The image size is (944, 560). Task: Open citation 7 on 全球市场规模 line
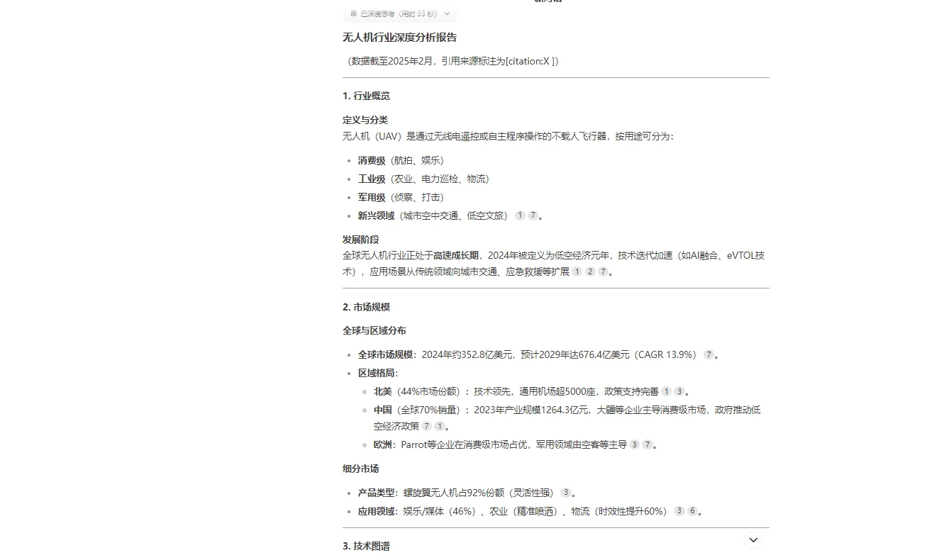click(709, 354)
